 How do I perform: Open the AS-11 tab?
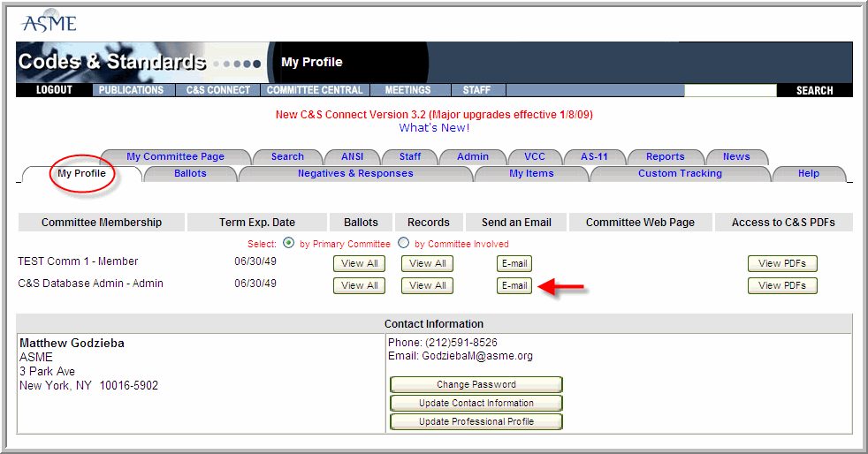[x=594, y=156]
